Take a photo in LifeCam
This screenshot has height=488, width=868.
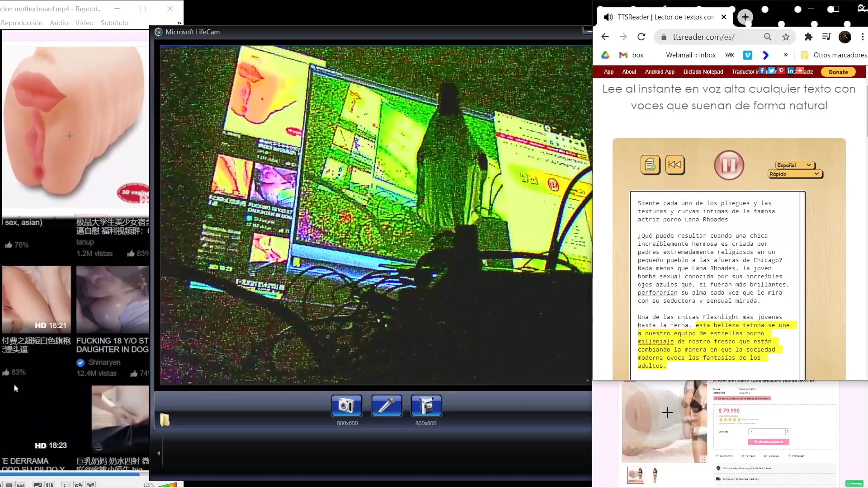point(347,405)
